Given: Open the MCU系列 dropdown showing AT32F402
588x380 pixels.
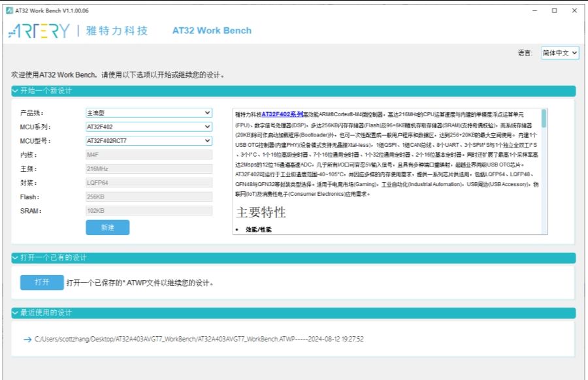Looking at the screenshot, I should click(x=149, y=127).
